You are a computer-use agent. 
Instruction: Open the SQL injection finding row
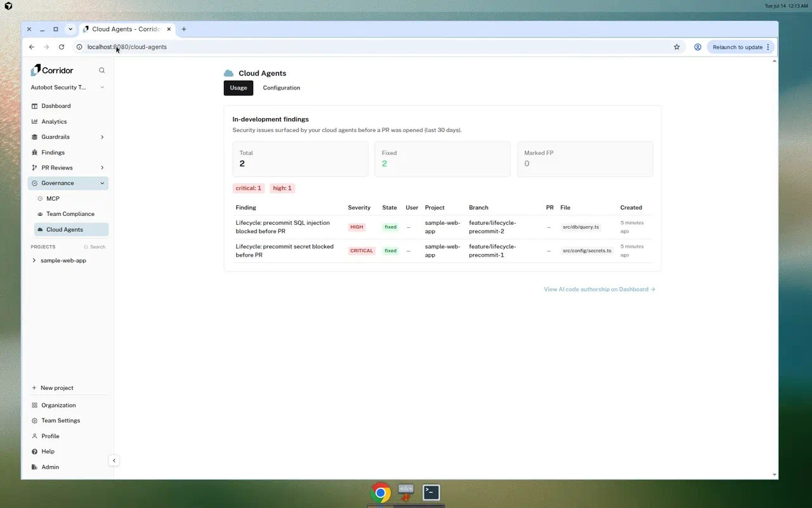442,227
